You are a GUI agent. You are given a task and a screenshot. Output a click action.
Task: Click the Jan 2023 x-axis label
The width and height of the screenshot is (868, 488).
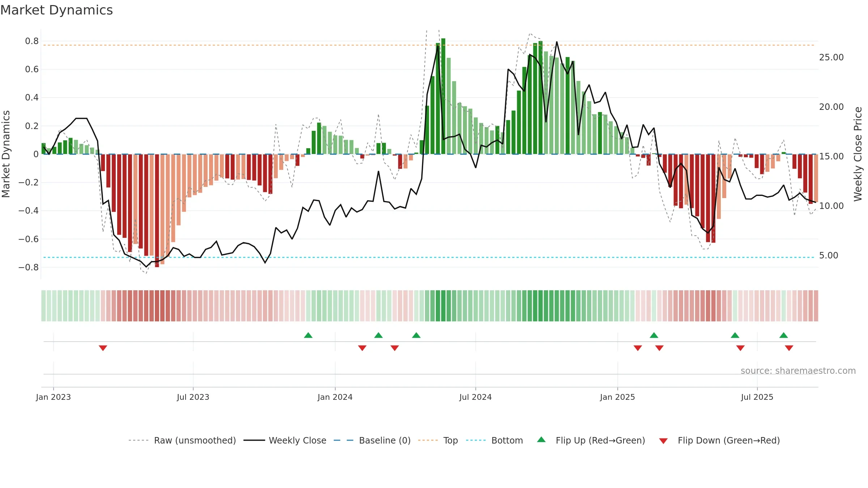54,397
